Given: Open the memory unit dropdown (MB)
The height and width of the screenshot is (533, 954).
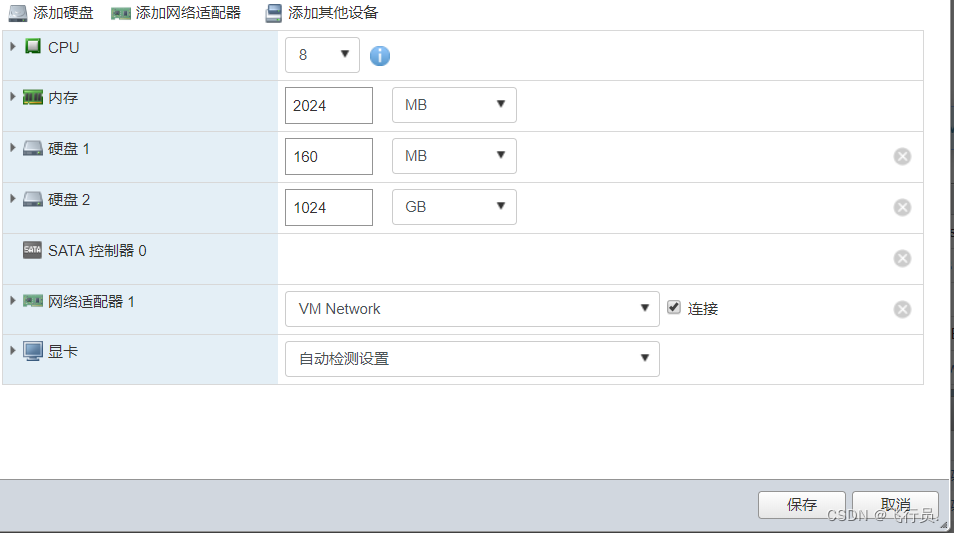Looking at the screenshot, I should (454, 105).
